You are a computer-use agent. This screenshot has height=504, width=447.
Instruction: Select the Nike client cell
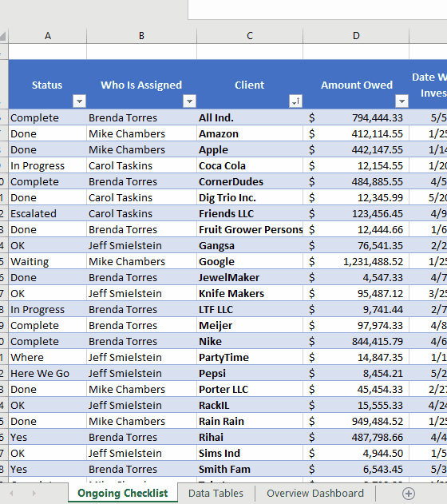pos(250,341)
